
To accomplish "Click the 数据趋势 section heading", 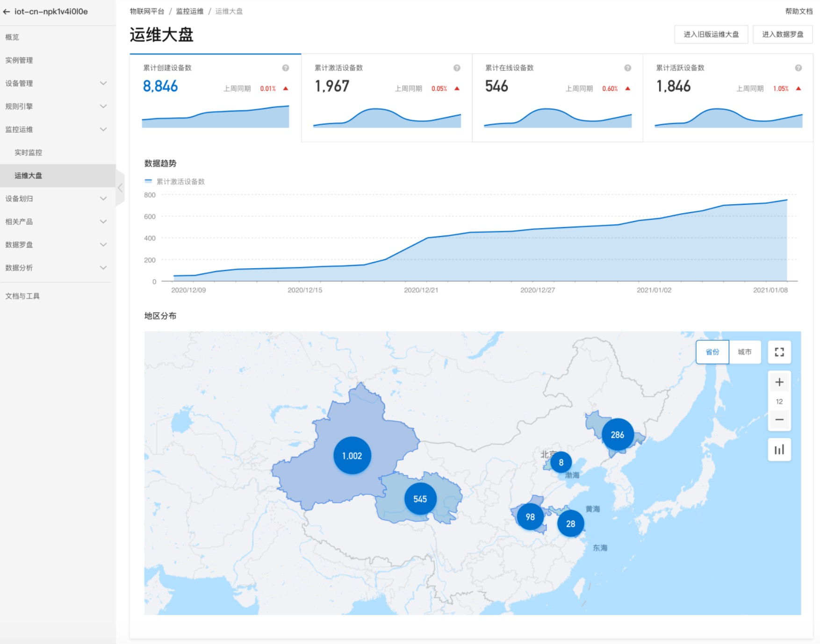I will coord(160,163).
